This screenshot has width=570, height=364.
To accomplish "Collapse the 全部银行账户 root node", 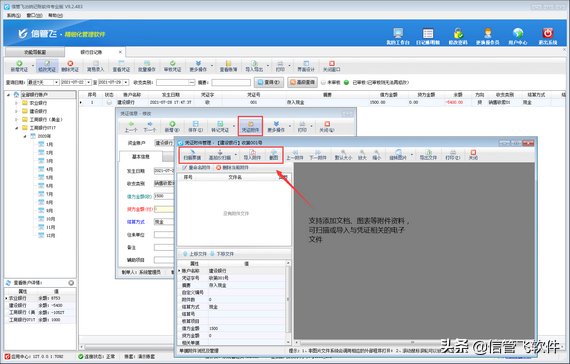I will point(8,95).
